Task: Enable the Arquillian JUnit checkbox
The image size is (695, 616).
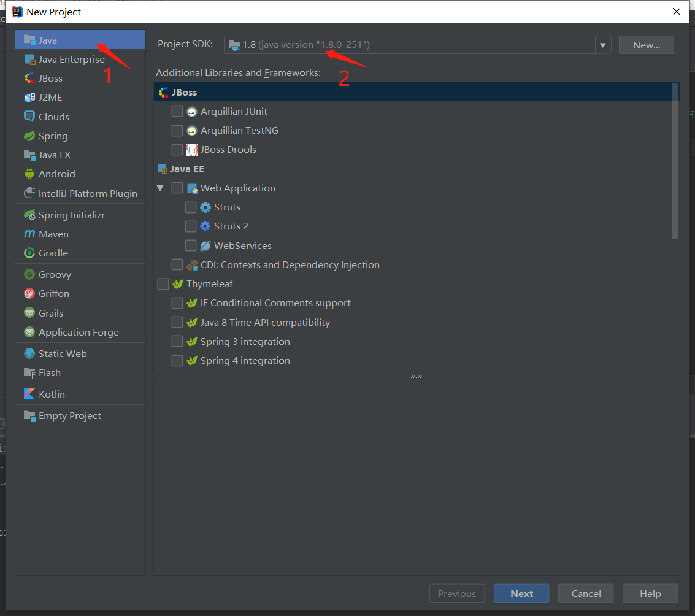Action: tap(177, 111)
